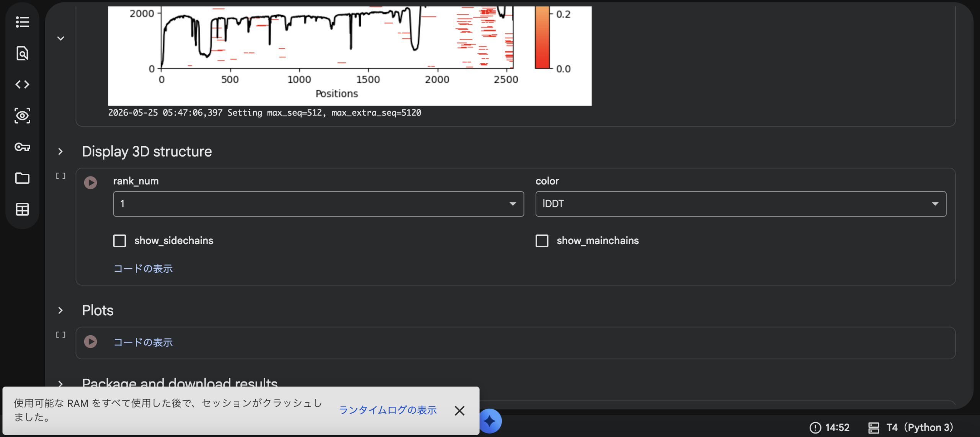Run the Plots cell
This screenshot has width=980, height=437.
pyautogui.click(x=91, y=341)
